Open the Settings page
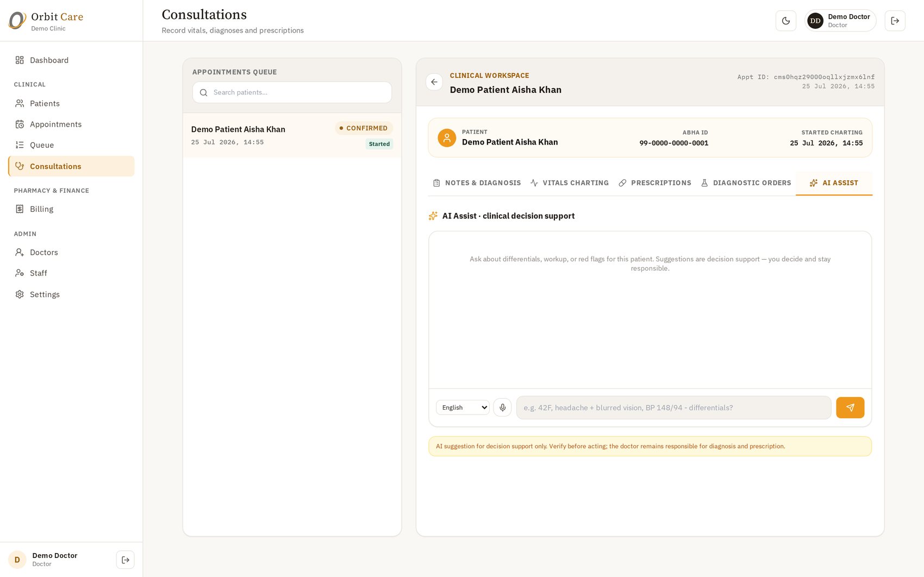 point(71,294)
